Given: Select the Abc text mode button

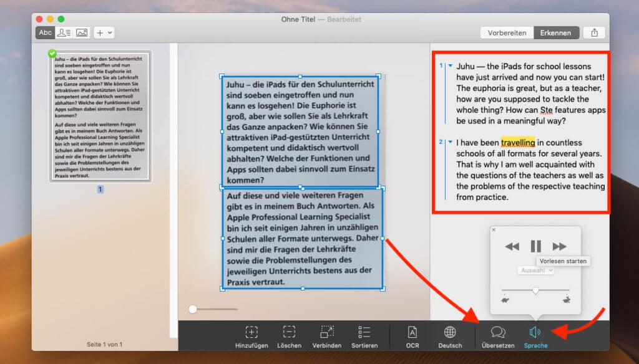Looking at the screenshot, I should point(45,33).
